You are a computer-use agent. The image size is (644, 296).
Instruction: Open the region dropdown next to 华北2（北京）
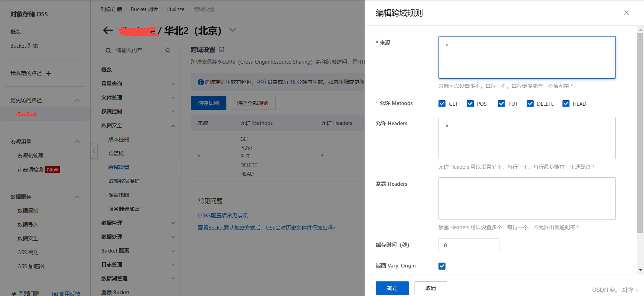coord(233,30)
